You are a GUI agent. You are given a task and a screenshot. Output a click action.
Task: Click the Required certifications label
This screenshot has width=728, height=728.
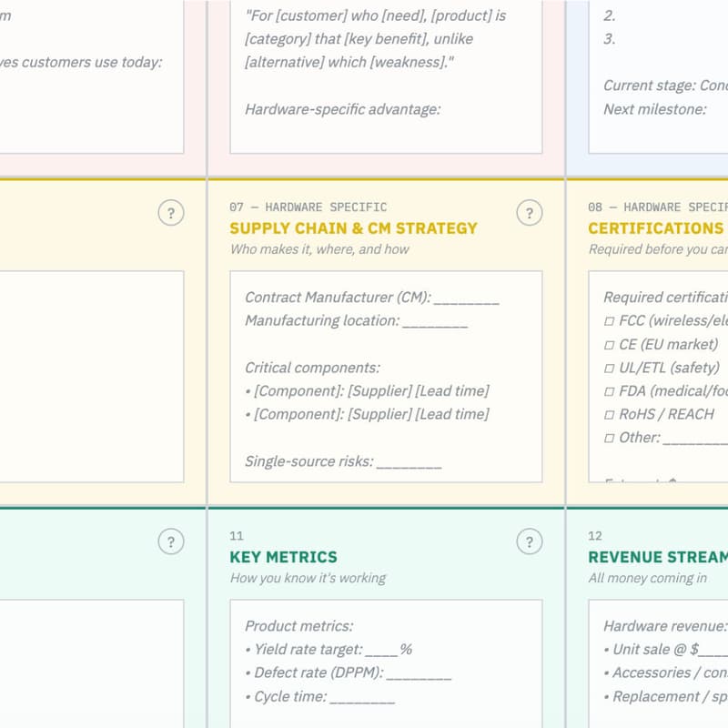coord(665,298)
